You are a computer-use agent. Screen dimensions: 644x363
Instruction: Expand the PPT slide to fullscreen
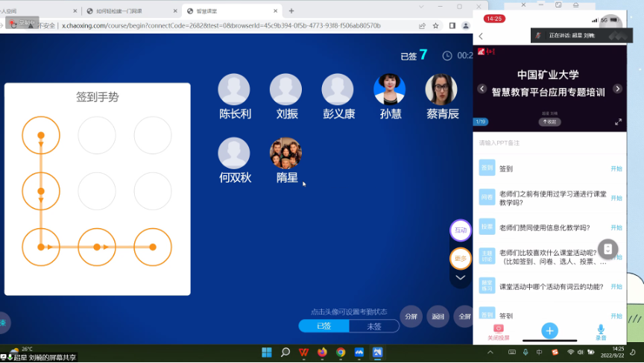pyautogui.click(x=618, y=121)
